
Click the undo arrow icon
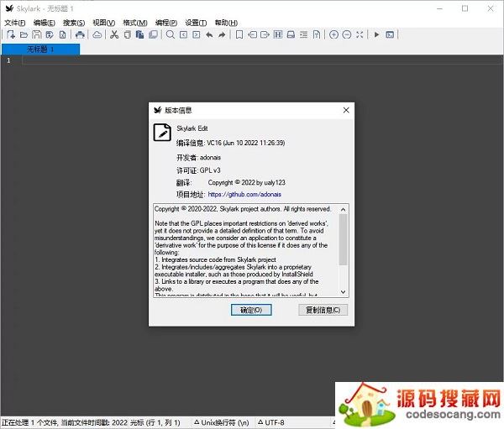tap(209, 34)
